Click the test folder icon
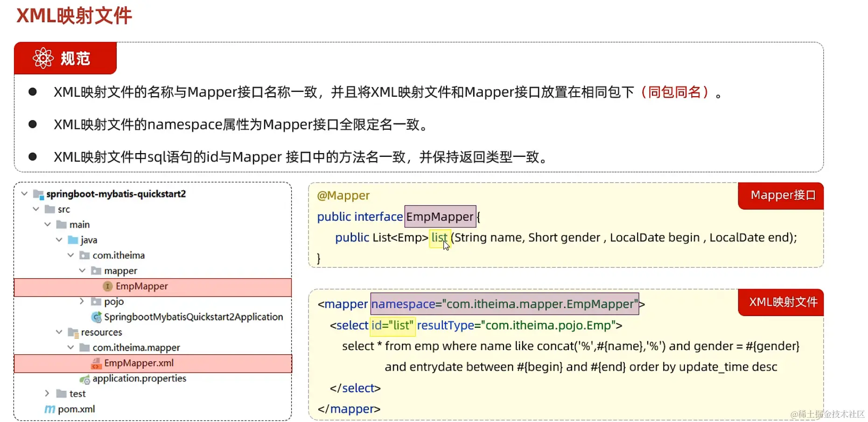 click(61, 394)
